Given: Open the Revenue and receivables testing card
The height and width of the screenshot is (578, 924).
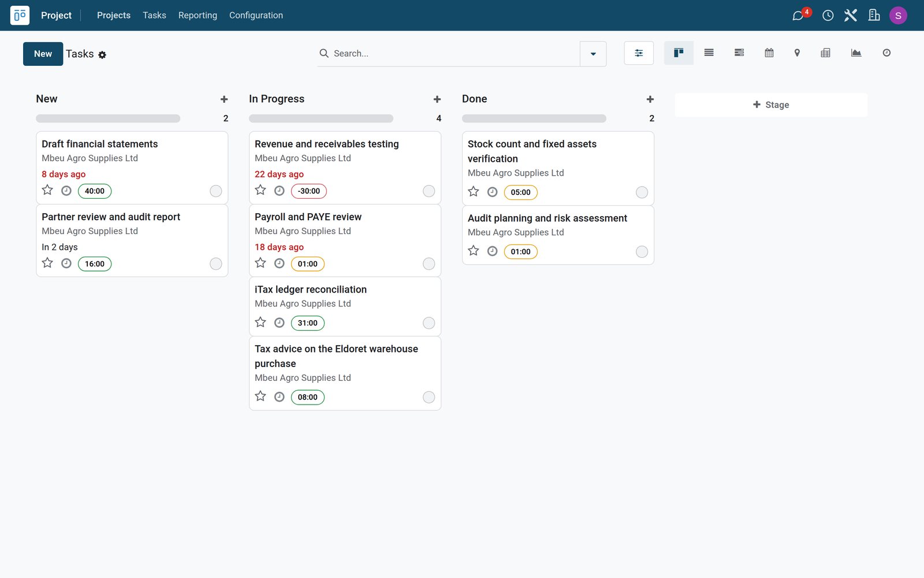Looking at the screenshot, I should click(x=345, y=168).
